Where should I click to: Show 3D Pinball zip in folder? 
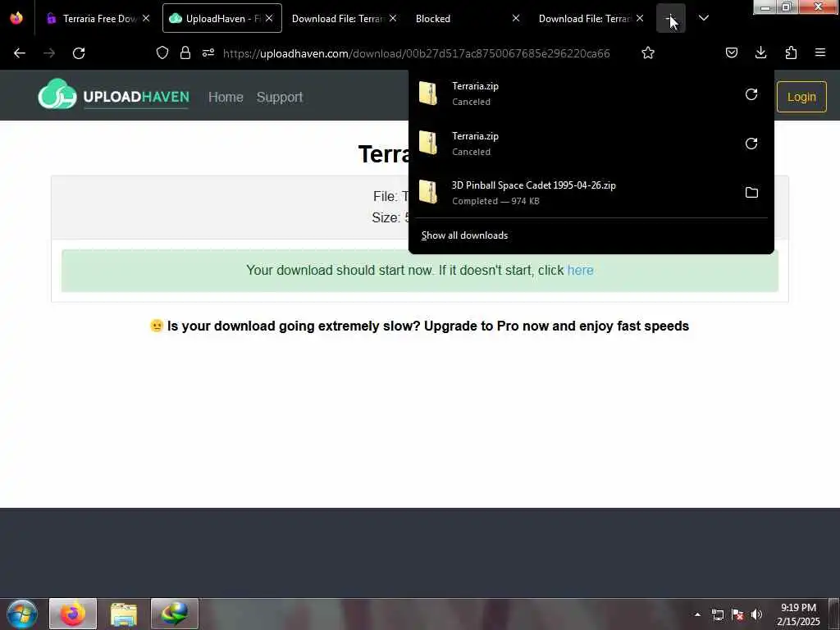point(751,192)
